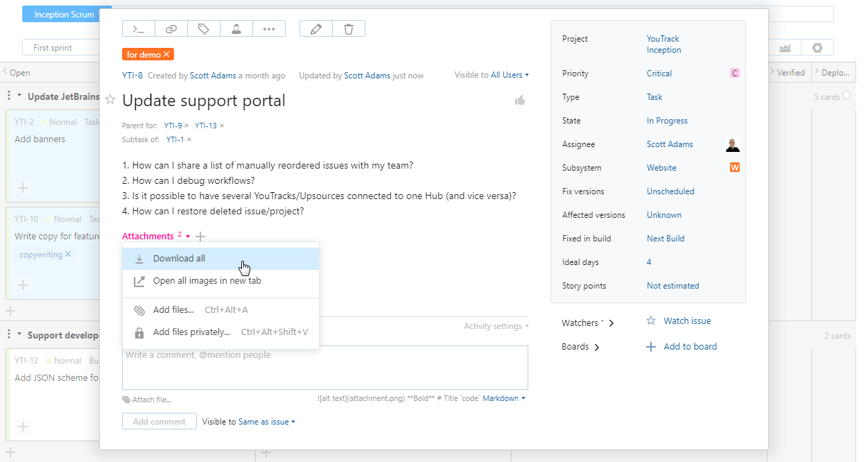This screenshot has width=868, height=462.
Task: Open the 'Visible to All Users' dropdown
Action: [x=510, y=75]
